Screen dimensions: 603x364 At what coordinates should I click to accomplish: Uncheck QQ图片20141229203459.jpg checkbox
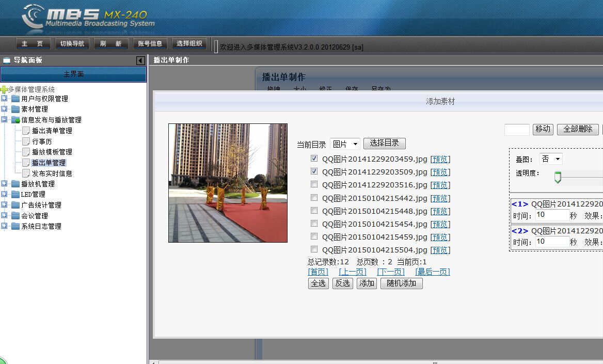point(314,159)
